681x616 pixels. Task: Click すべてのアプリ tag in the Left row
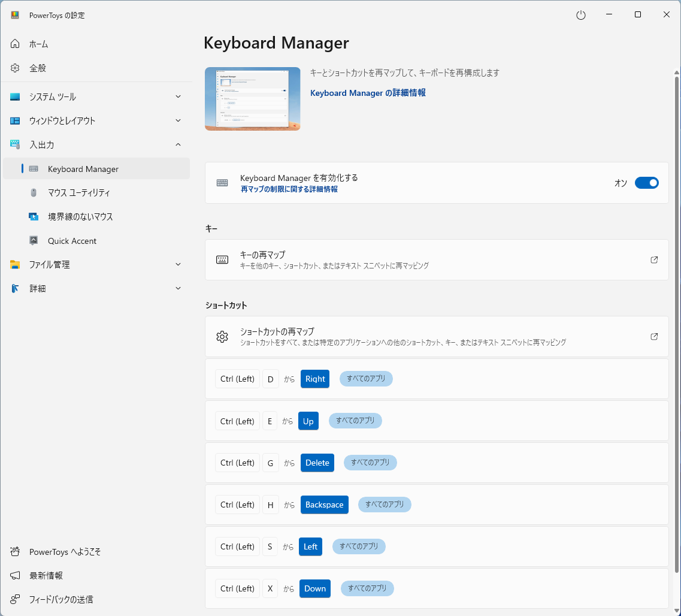tap(359, 546)
